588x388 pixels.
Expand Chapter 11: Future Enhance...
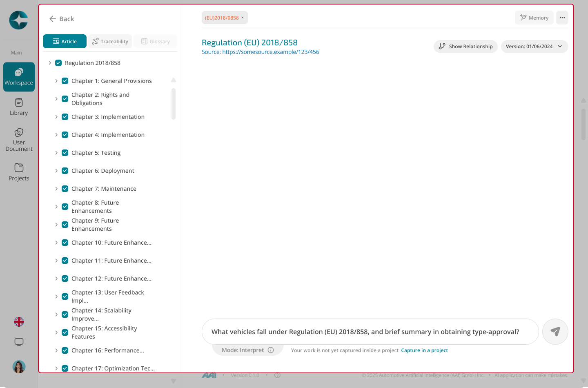point(56,261)
